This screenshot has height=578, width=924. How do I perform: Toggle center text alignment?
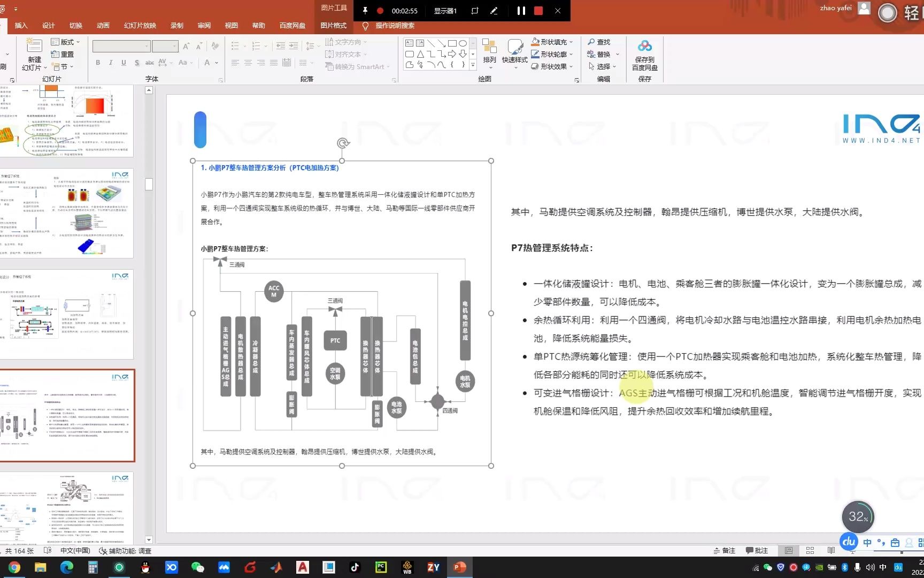click(248, 63)
